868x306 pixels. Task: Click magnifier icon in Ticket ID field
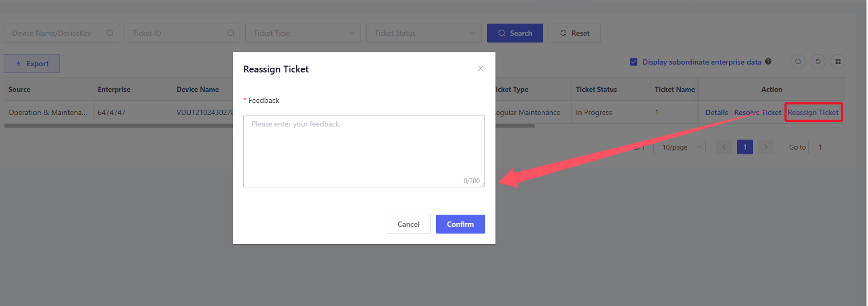(x=231, y=33)
